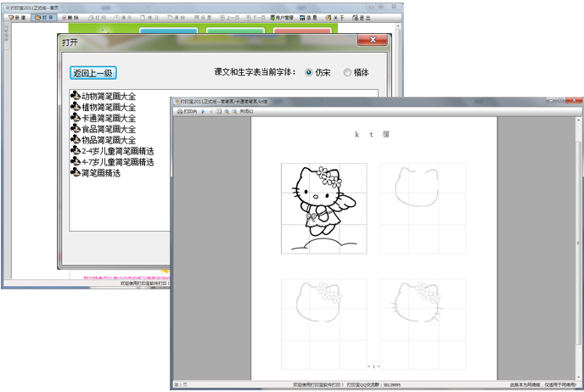Zoom in using the magnifier plus icon
This screenshot has width=584, height=392.
coord(226,111)
